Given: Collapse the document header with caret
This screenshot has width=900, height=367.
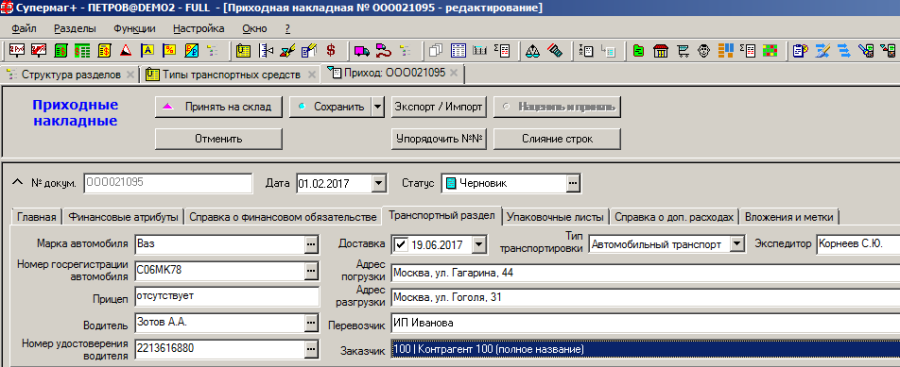Looking at the screenshot, I should (x=16, y=183).
